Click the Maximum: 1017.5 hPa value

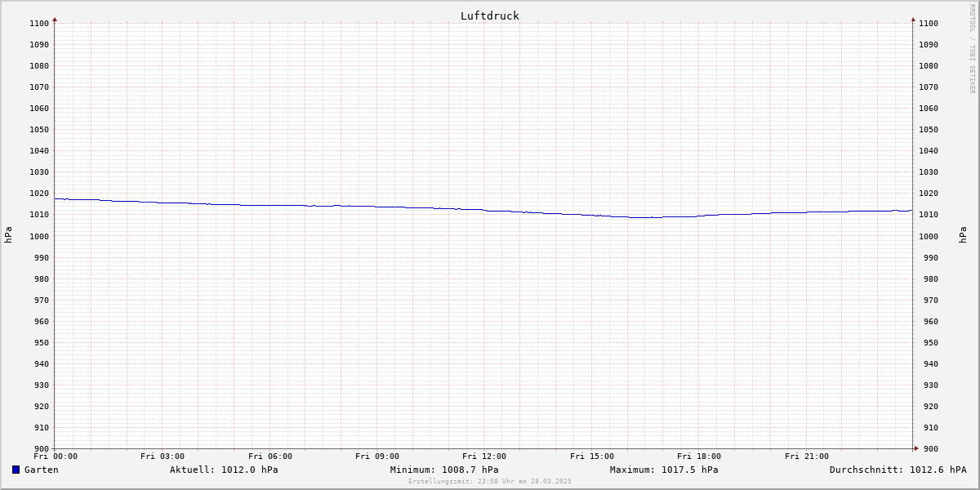pyautogui.click(x=664, y=470)
